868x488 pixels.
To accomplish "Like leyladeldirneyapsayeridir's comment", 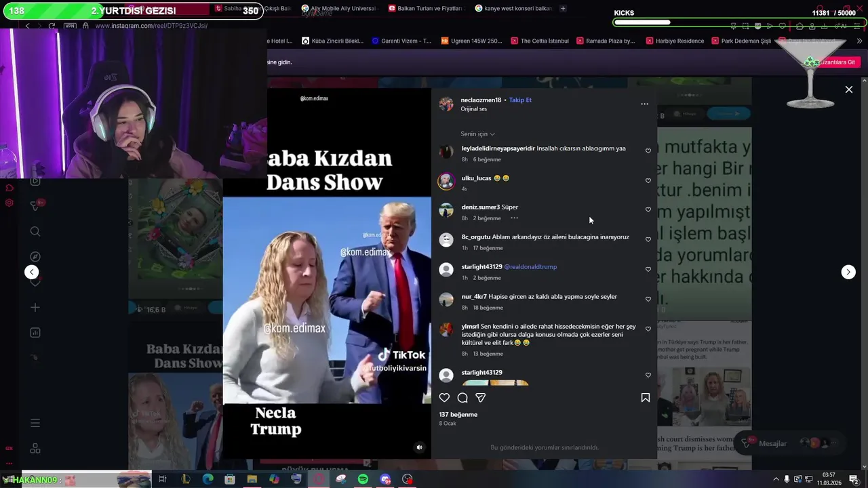I will (648, 151).
